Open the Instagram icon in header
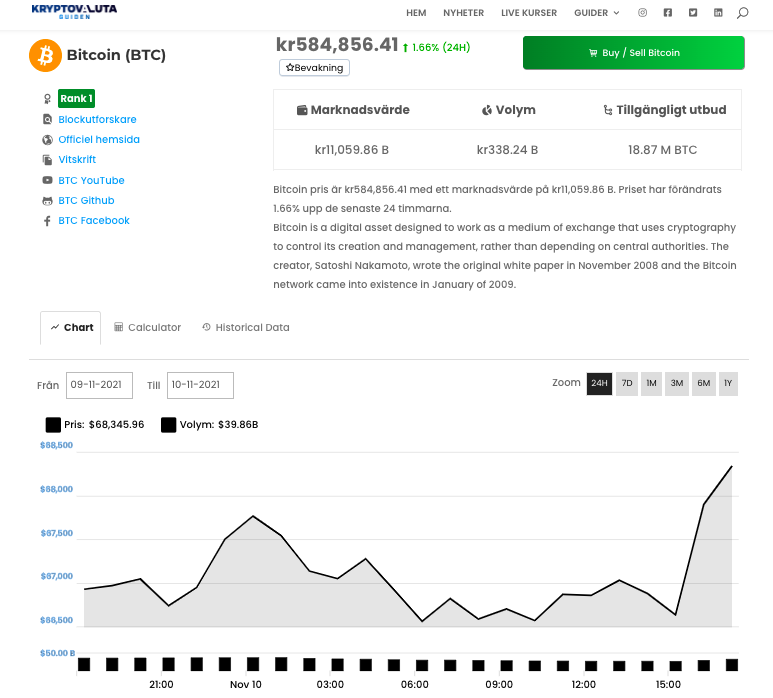 pos(642,13)
